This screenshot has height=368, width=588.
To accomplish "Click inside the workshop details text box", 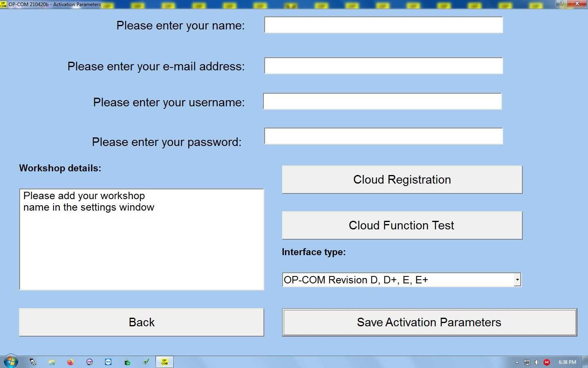I will [x=142, y=240].
